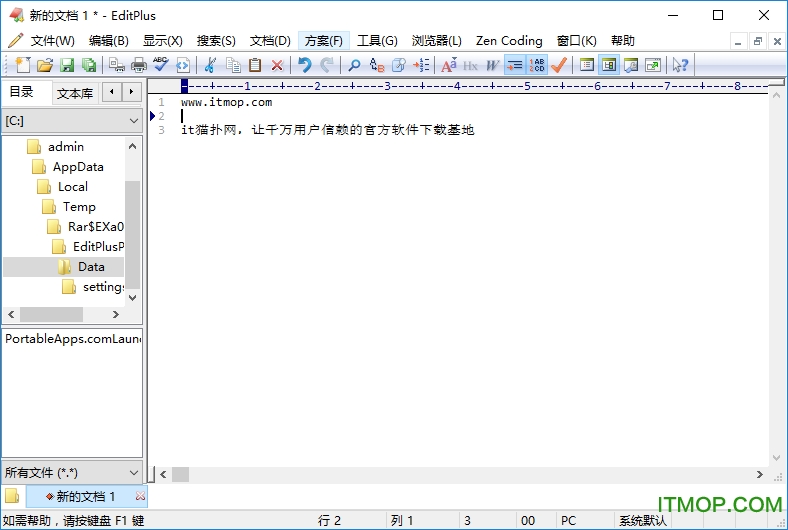Viewport: 788px width, 530px height.
Task: Undo the last edit
Action: pyautogui.click(x=305, y=65)
